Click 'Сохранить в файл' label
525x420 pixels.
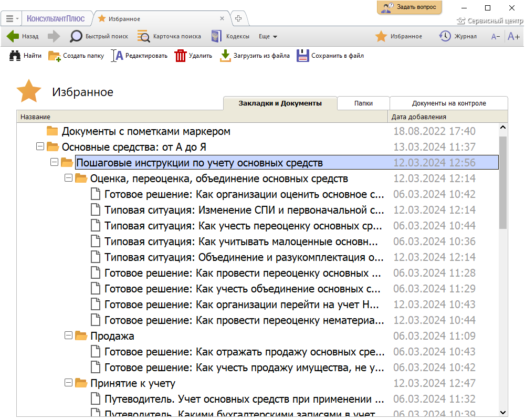(x=338, y=56)
